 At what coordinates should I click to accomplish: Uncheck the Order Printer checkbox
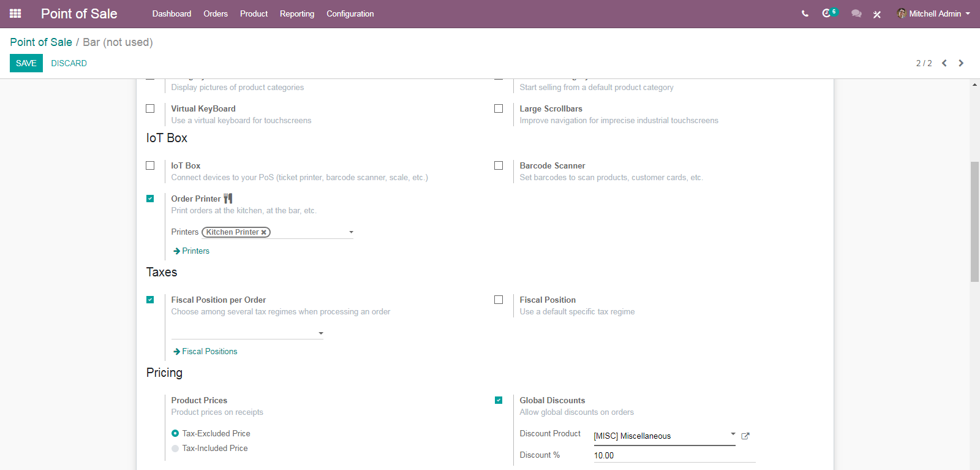(150, 199)
